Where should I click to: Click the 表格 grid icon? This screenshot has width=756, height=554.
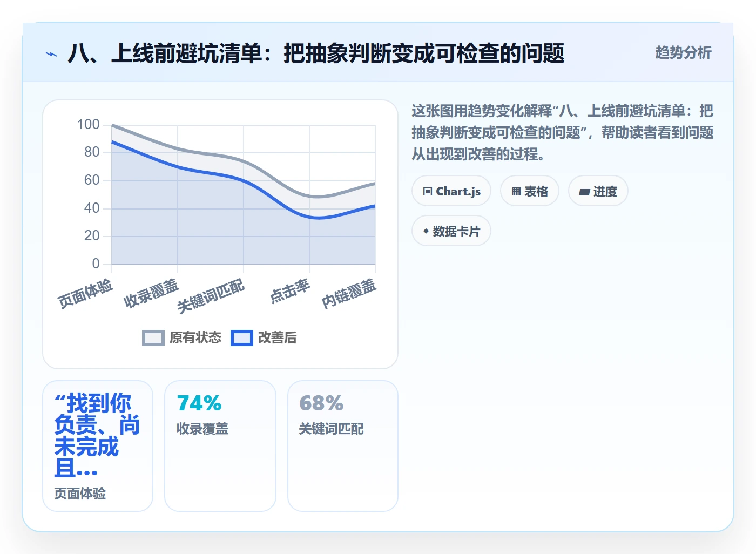tap(516, 192)
